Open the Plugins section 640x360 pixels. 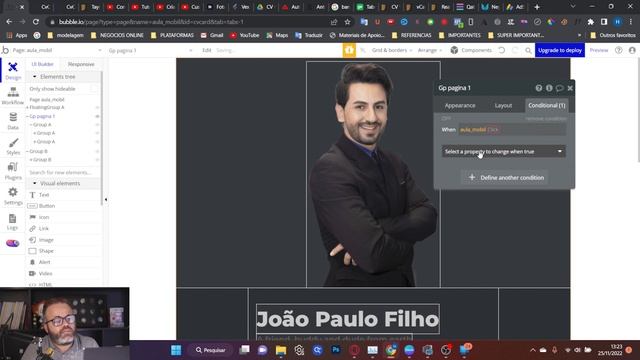click(x=13, y=171)
